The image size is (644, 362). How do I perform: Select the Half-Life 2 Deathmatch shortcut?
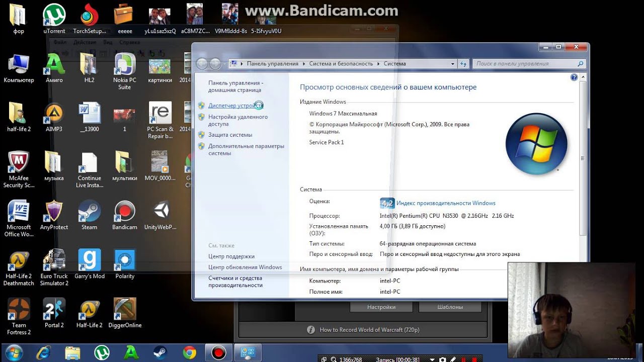19,268
